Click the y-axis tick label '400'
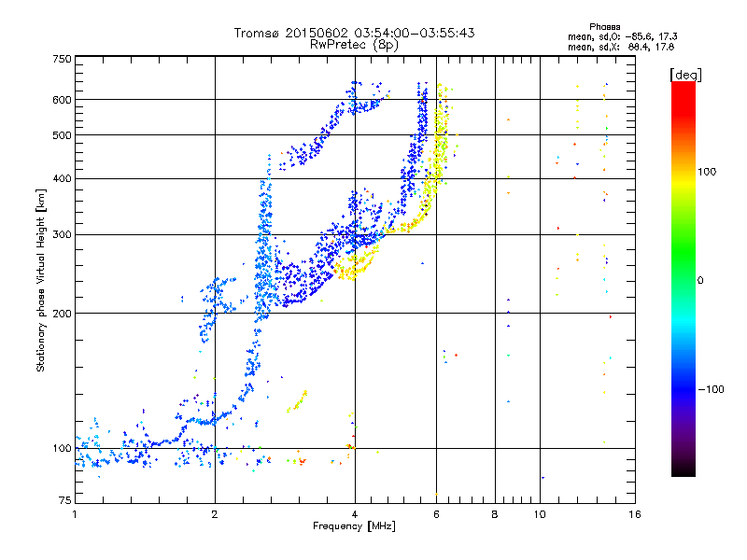The width and height of the screenshot is (747, 560). pos(62,179)
